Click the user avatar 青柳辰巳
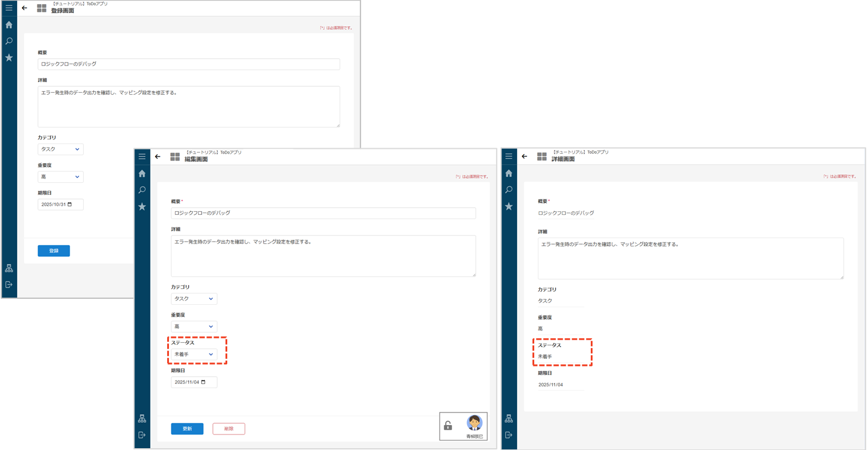The image size is (868, 450). (x=474, y=423)
